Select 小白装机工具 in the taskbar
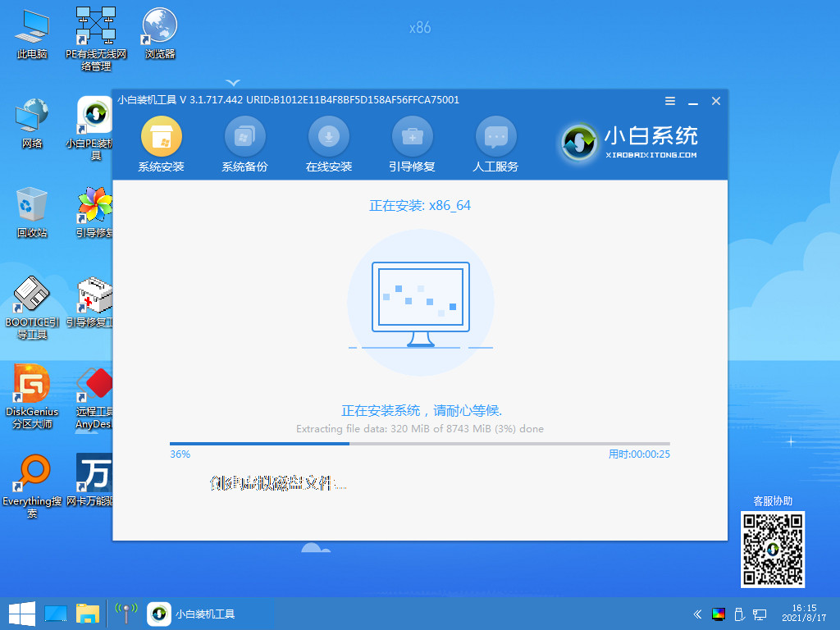This screenshot has height=630, width=840. 190,614
